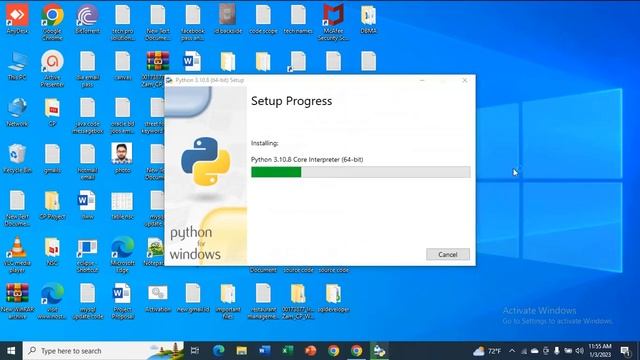Click the volume speaker tray icon
Viewport: 640px width, 360px height.
[x=579, y=351]
